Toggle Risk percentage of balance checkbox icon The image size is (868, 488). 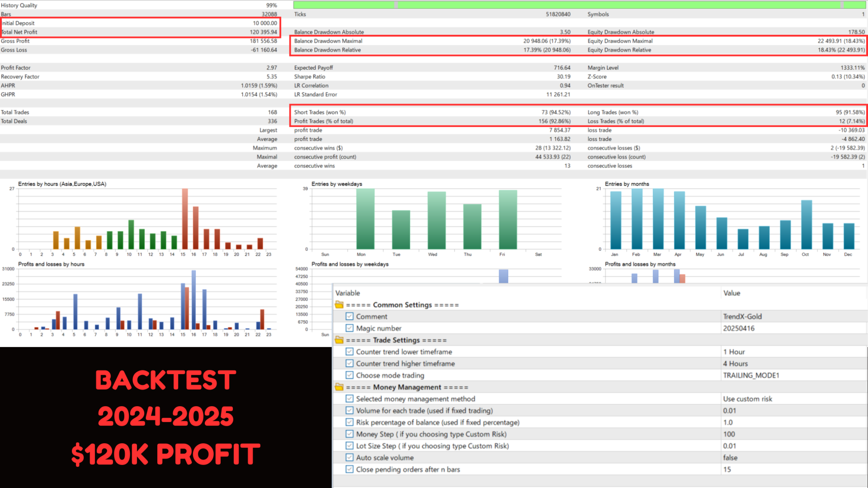click(349, 422)
